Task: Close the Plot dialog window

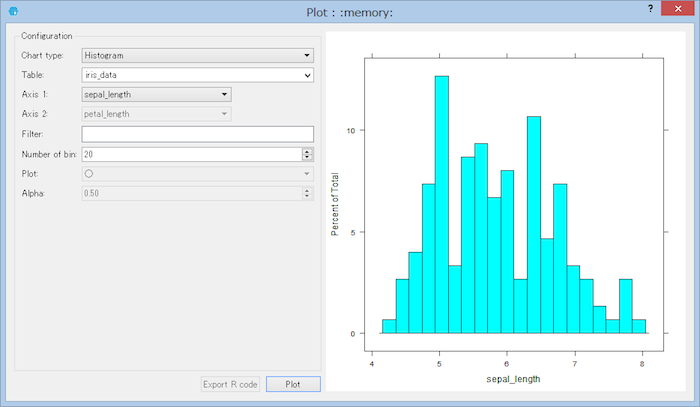Action: click(x=678, y=8)
